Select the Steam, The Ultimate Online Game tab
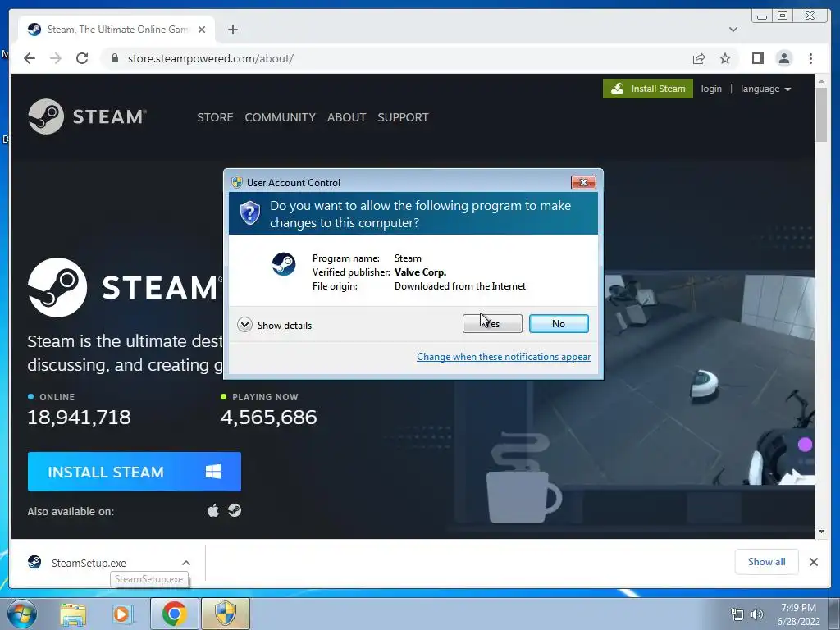The width and height of the screenshot is (840, 630). 116,30
